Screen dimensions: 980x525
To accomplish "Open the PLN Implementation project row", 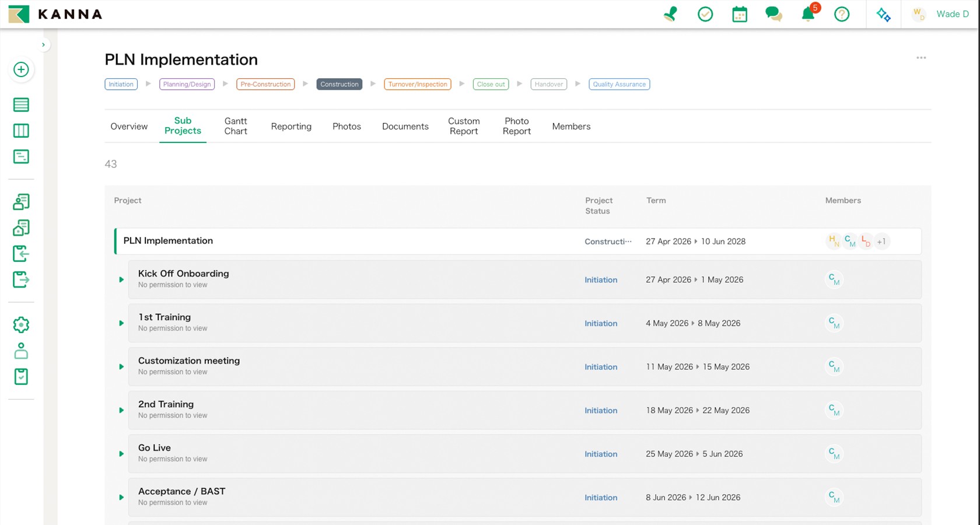I will (x=518, y=241).
